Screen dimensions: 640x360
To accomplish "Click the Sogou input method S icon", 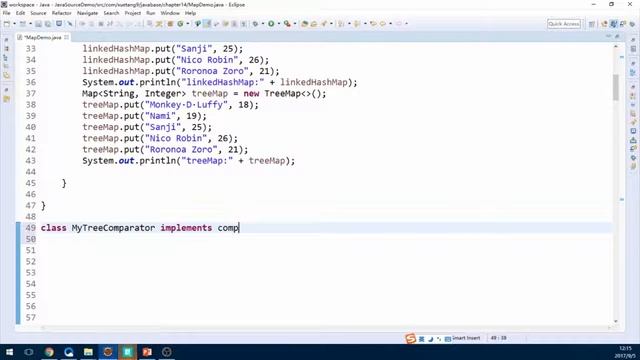I will click(411, 338).
